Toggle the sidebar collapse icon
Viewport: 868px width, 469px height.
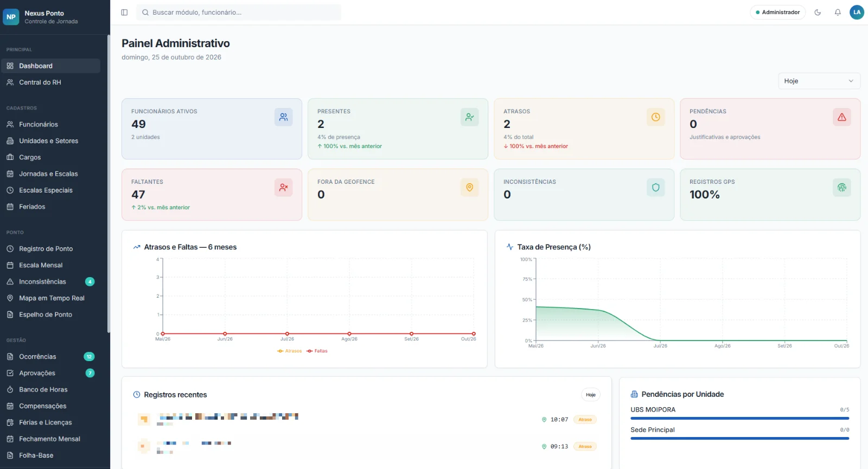coord(124,12)
